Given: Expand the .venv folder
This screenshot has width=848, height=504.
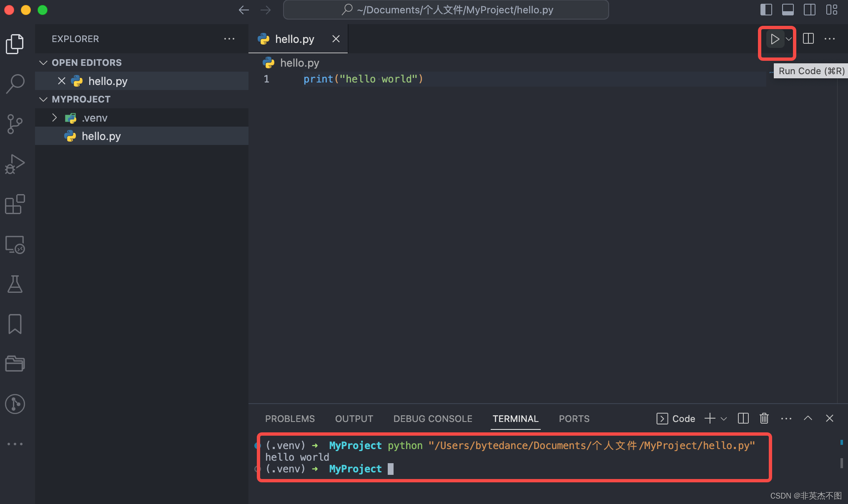Looking at the screenshot, I should pos(55,118).
